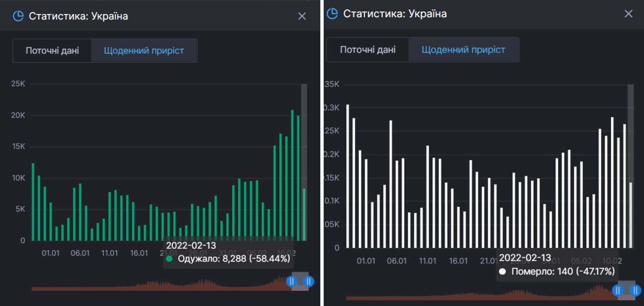The width and height of the screenshot is (644, 306).
Task: Select the Щоденний приріст tab on left panel
Action: click(144, 50)
